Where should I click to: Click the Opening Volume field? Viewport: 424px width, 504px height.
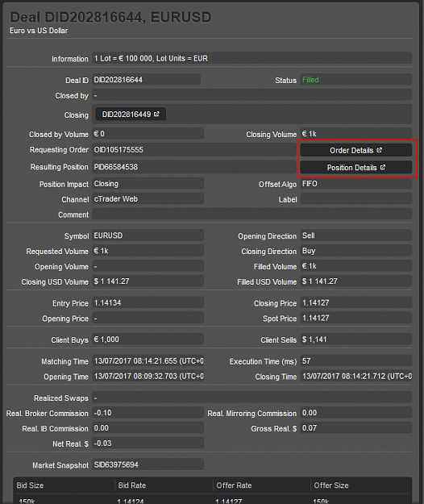tap(148, 266)
